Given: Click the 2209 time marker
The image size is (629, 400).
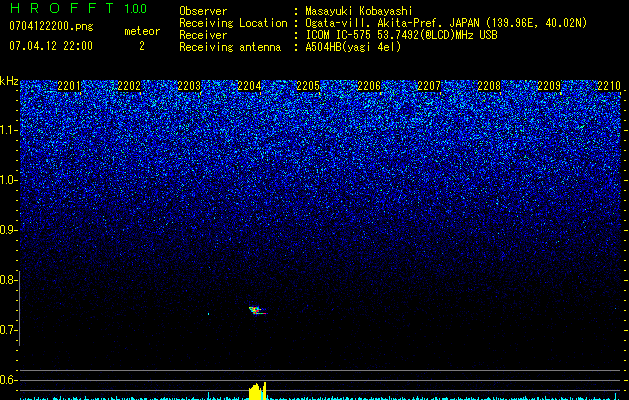Looking at the screenshot, I should [x=549, y=86].
